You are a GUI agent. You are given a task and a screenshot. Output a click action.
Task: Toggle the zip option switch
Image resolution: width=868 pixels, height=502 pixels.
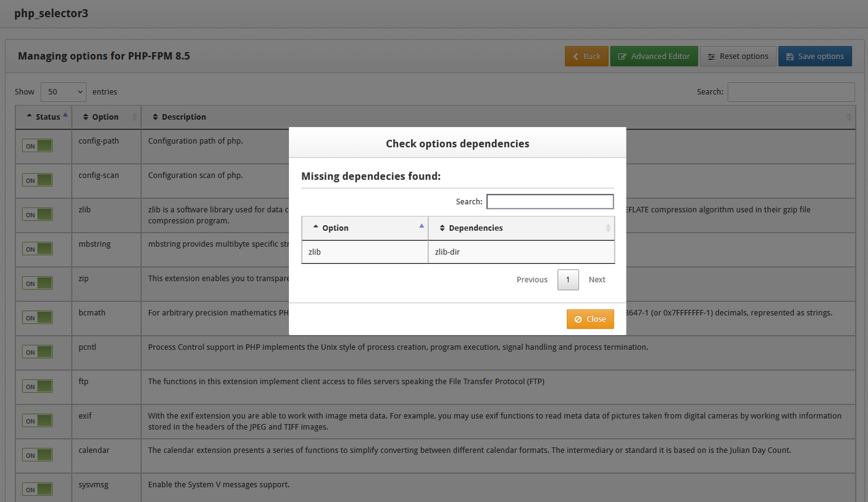point(37,283)
